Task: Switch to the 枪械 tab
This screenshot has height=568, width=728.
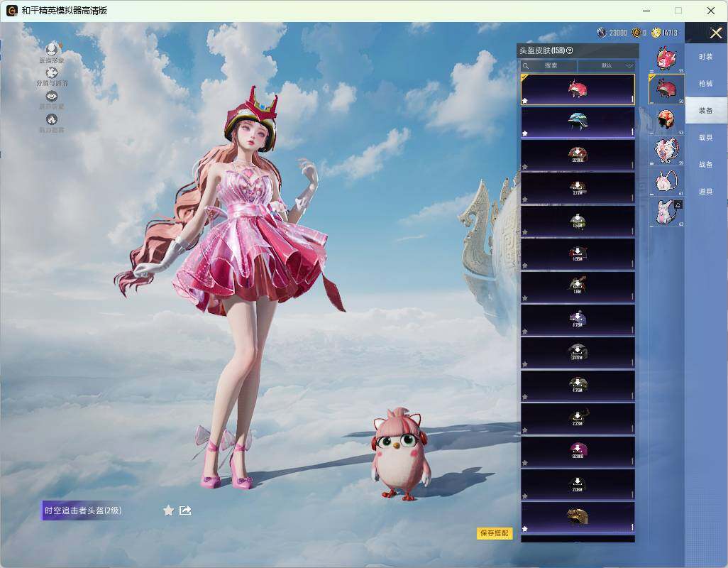Action: pyautogui.click(x=706, y=84)
